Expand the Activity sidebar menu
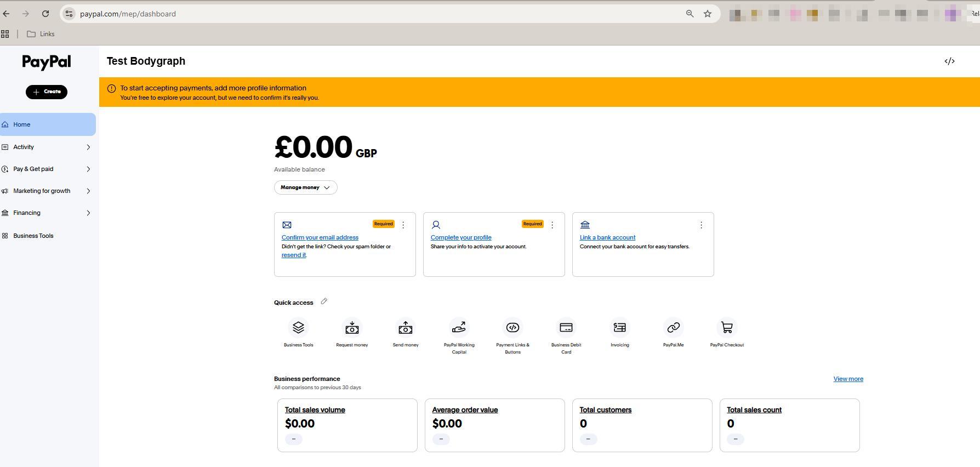Viewport: 980px width, 467px height. 48,147
